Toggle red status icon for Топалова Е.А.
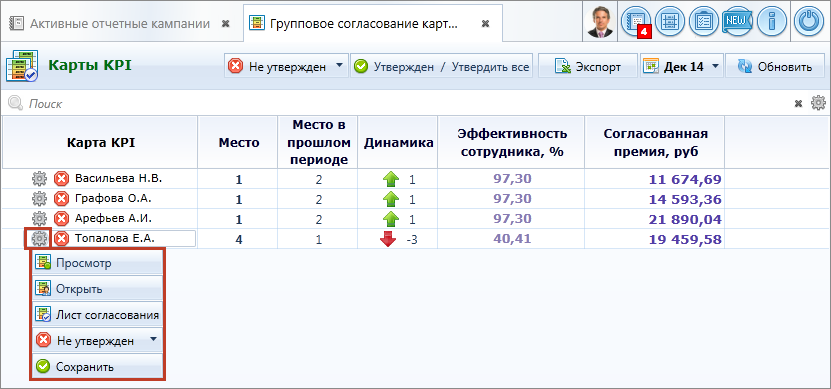 click(61, 239)
